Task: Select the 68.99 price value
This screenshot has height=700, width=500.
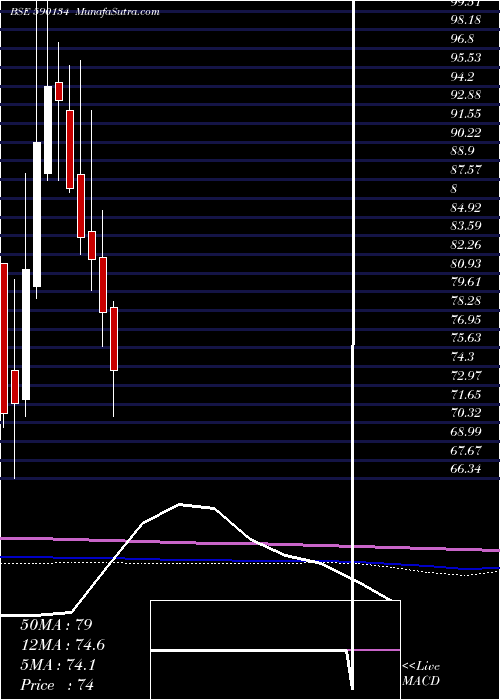Action: (x=466, y=431)
